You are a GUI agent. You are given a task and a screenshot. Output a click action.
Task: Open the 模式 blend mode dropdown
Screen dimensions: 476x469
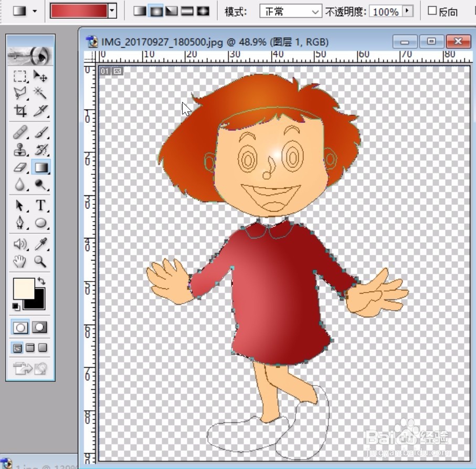tap(291, 12)
